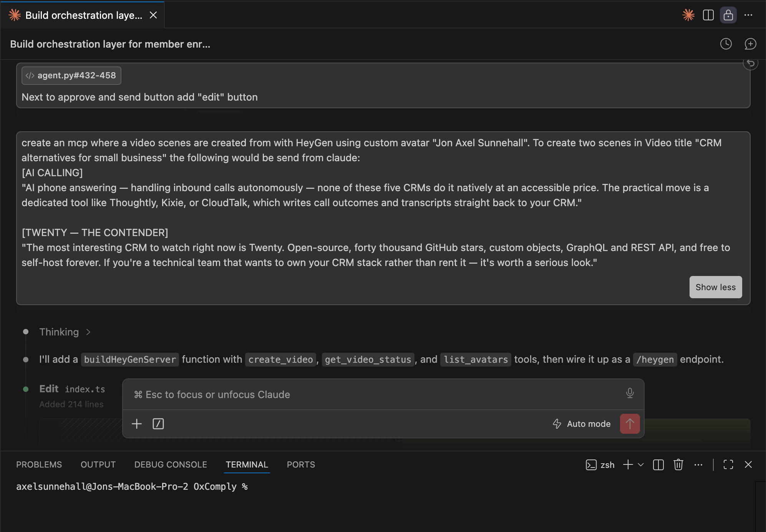Open the session history clock icon

pyautogui.click(x=726, y=44)
